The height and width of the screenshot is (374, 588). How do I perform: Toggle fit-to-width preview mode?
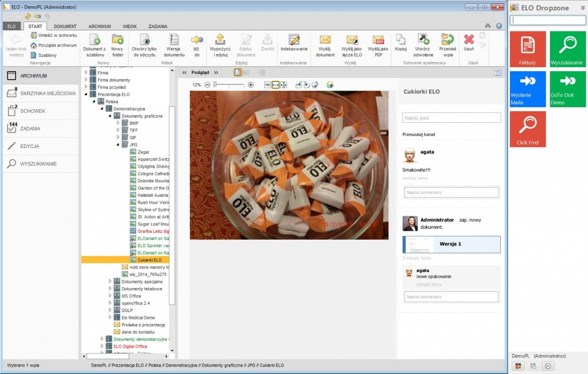pos(276,85)
